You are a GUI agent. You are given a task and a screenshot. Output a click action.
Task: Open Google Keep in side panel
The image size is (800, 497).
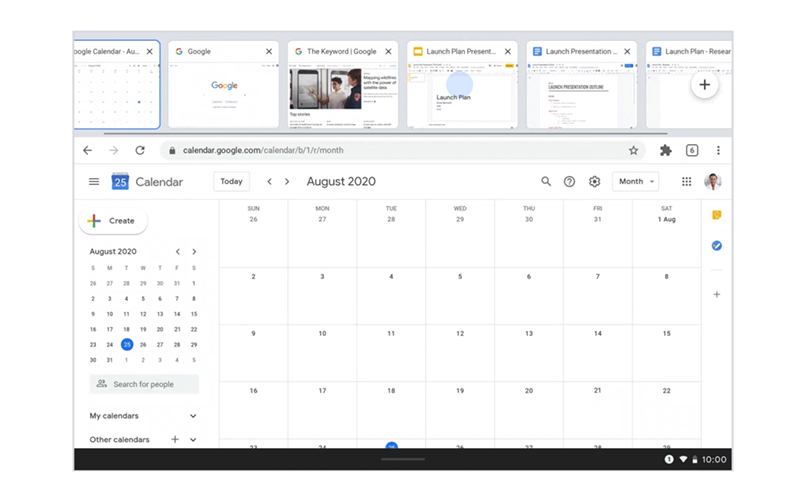717,215
